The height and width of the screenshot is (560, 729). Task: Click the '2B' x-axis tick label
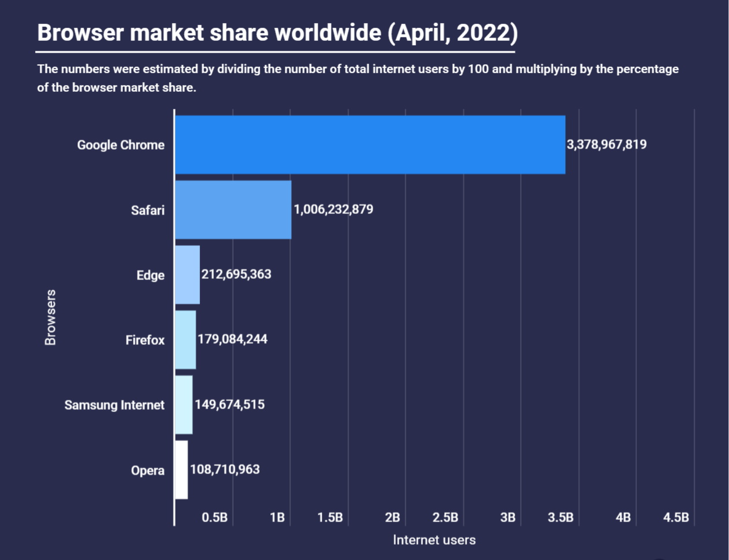pyautogui.click(x=392, y=517)
